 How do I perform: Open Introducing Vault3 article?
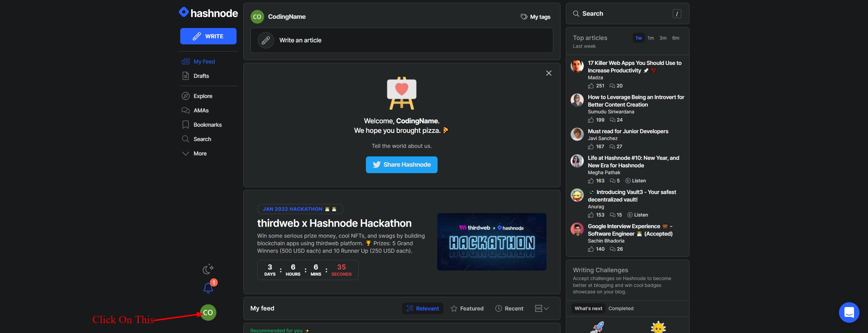[x=632, y=196]
